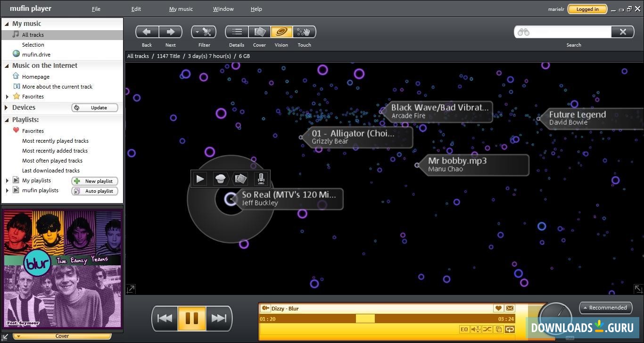Click the Logged in button

point(587,9)
